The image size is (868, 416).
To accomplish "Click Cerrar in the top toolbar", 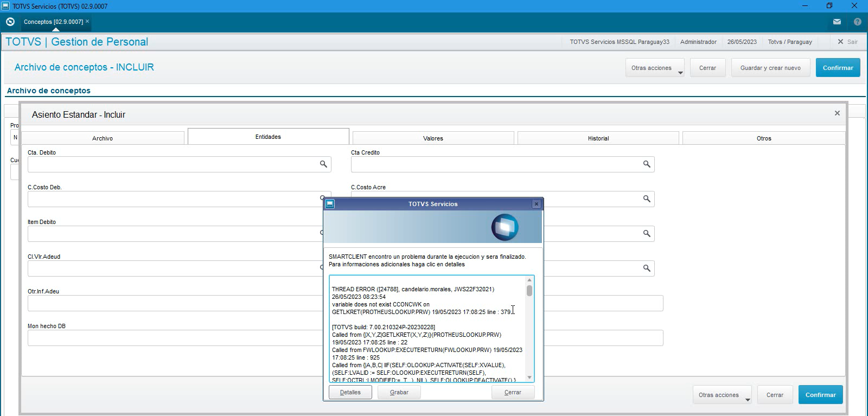I will [x=707, y=68].
